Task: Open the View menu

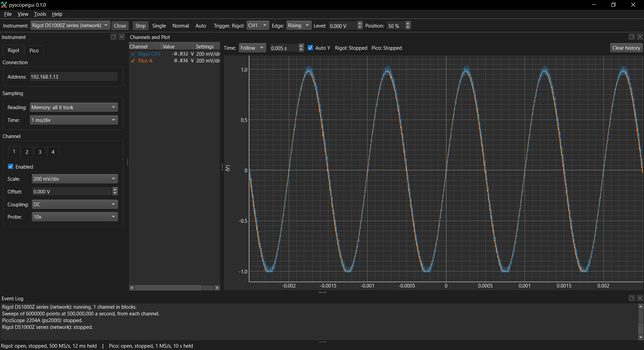Action: tap(23, 14)
